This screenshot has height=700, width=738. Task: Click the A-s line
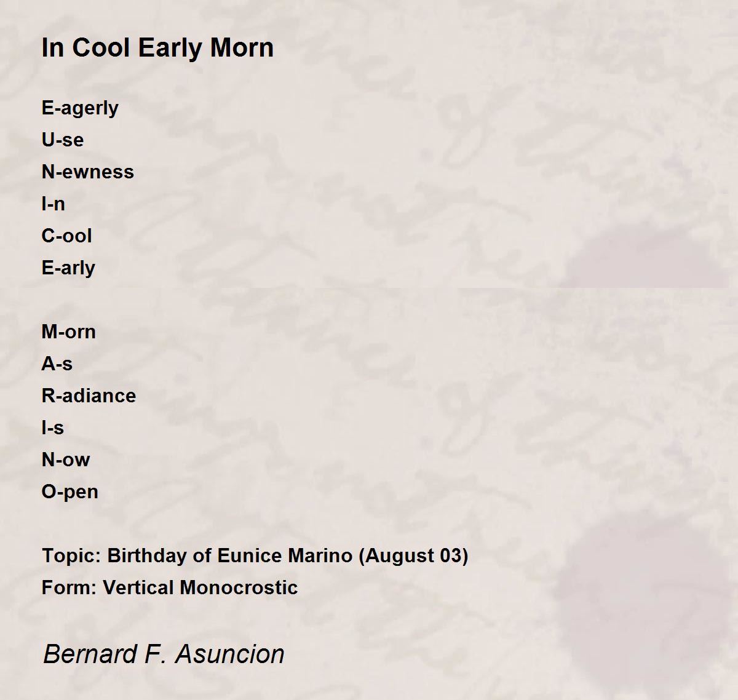click(57, 364)
